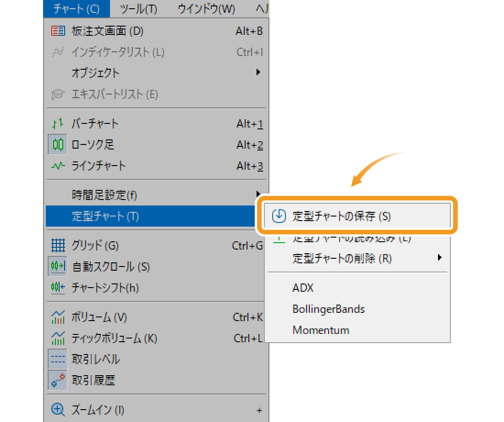The image size is (504, 422).
Task: Apply the Momentum template
Action: click(357, 330)
